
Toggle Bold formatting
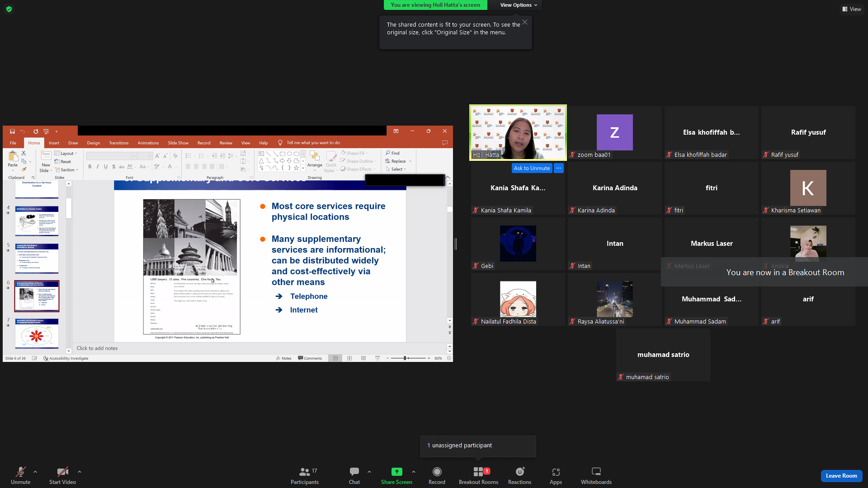[x=90, y=167]
